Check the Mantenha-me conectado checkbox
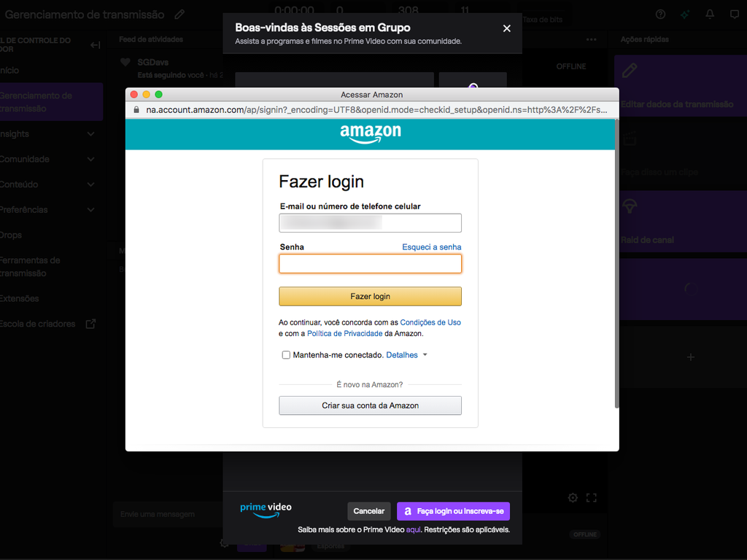747x560 pixels. 286,355
